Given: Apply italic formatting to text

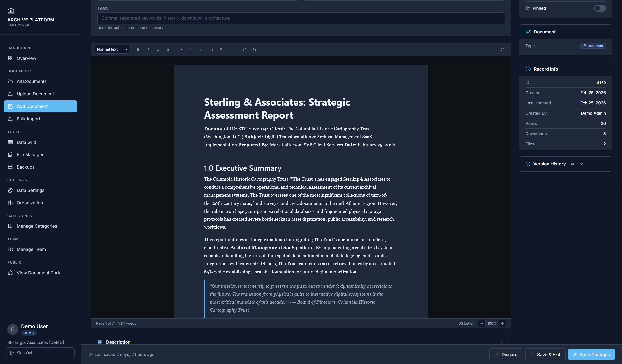Looking at the screenshot, I should (x=148, y=49).
